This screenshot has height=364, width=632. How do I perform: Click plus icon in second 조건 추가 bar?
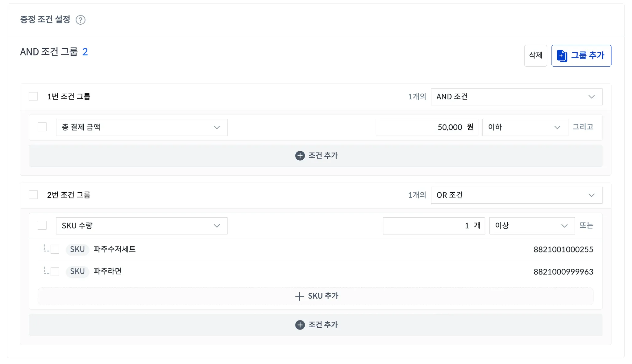tap(300, 325)
